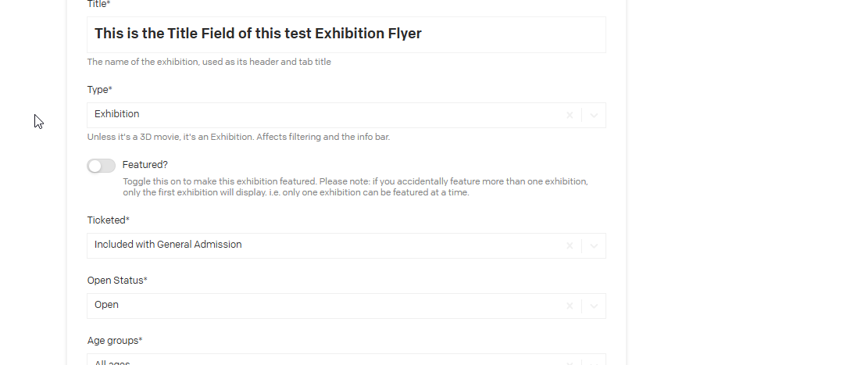Click the Featured toggle help description text
This screenshot has width=868, height=365.
point(355,187)
